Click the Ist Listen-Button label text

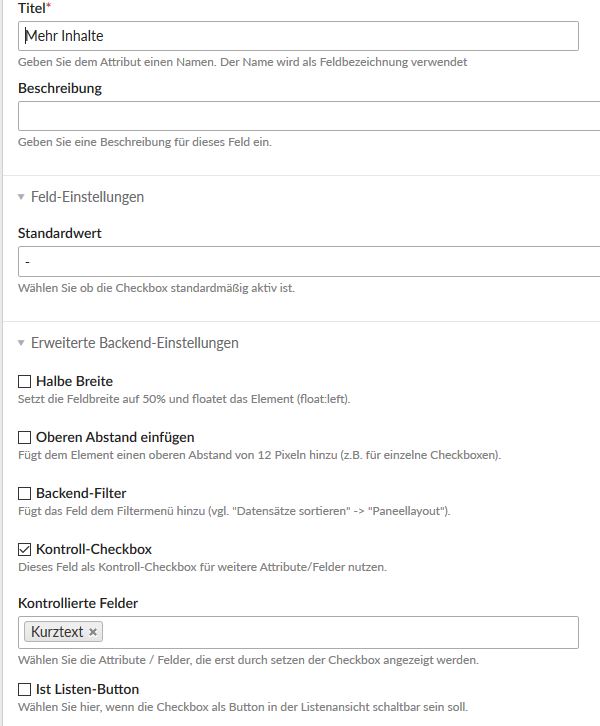(x=87, y=689)
